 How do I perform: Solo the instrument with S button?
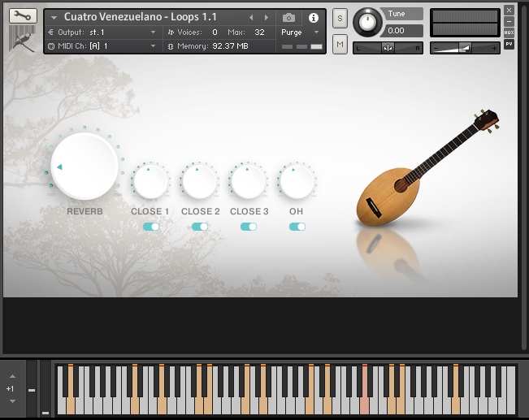[x=340, y=18]
